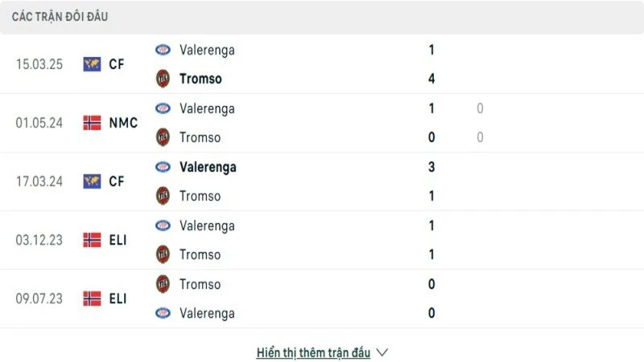Open bold Tromso team in 15.03.25 match
Viewport: 644px width, 362px height.
200,79
